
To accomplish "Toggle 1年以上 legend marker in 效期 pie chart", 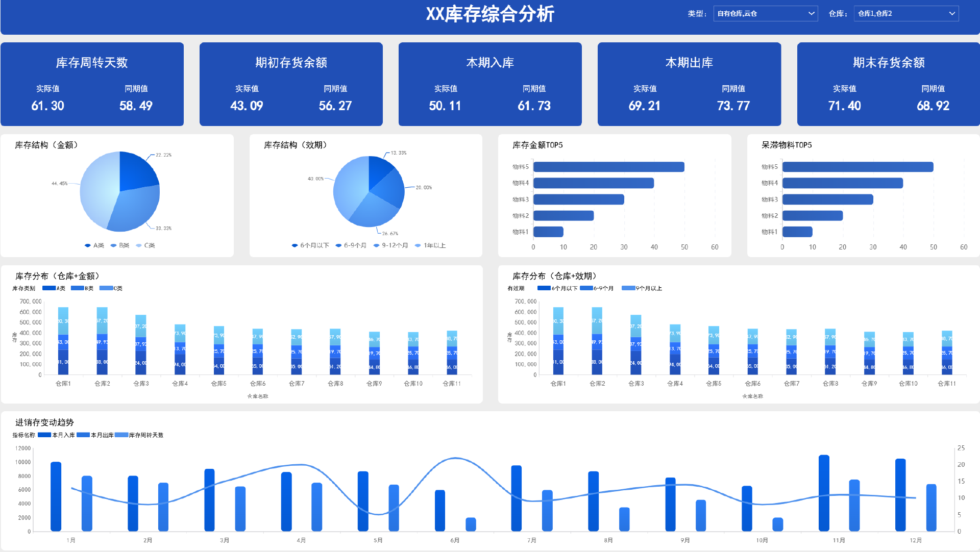I will click(418, 245).
